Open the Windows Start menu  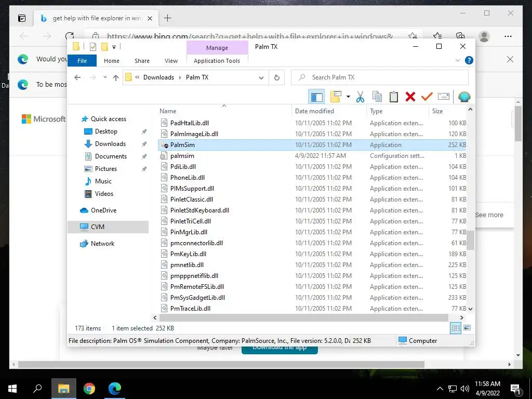click(x=12, y=389)
